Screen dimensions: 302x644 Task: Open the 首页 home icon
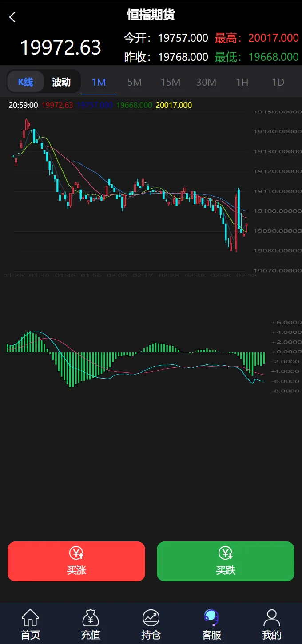pyautogui.click(x=30, y=618)
